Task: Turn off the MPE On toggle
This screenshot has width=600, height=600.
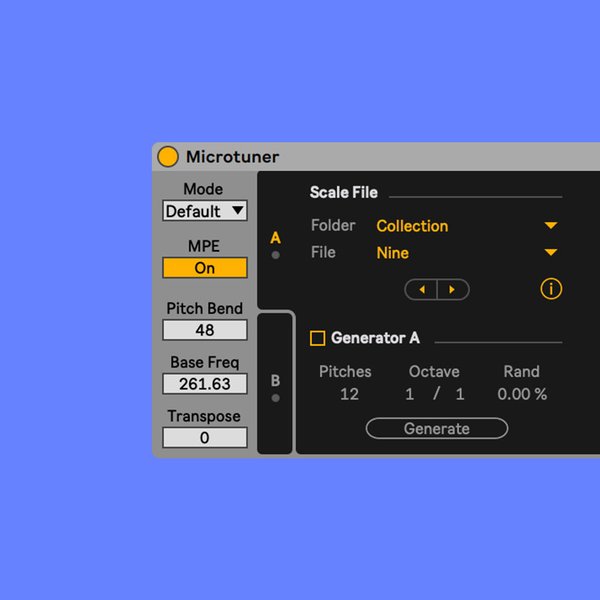Action: [x=204, y=268]
